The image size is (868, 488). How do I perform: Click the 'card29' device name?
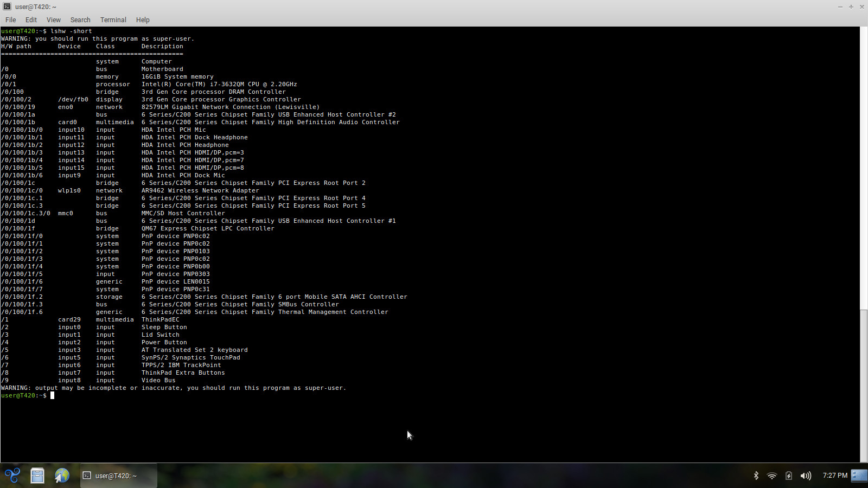pyautogui.click(x=69, y=320)
